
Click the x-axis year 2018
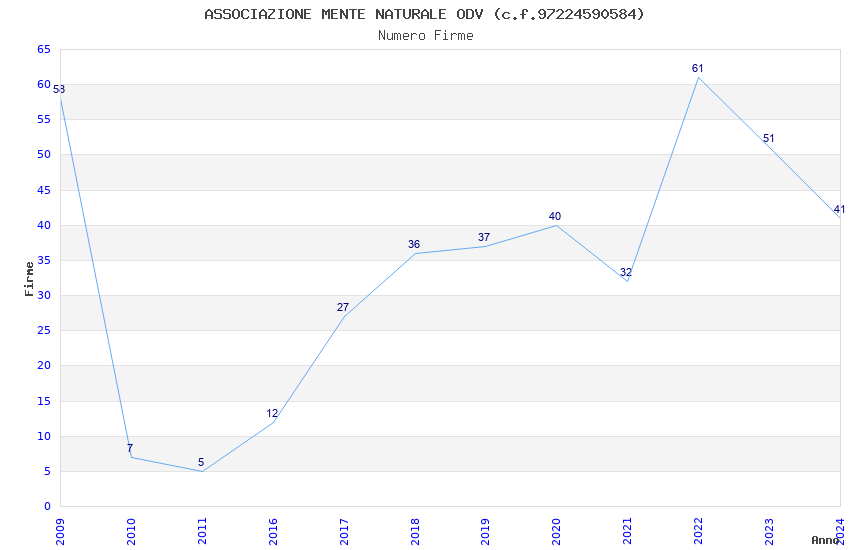[x=415, y=532]
